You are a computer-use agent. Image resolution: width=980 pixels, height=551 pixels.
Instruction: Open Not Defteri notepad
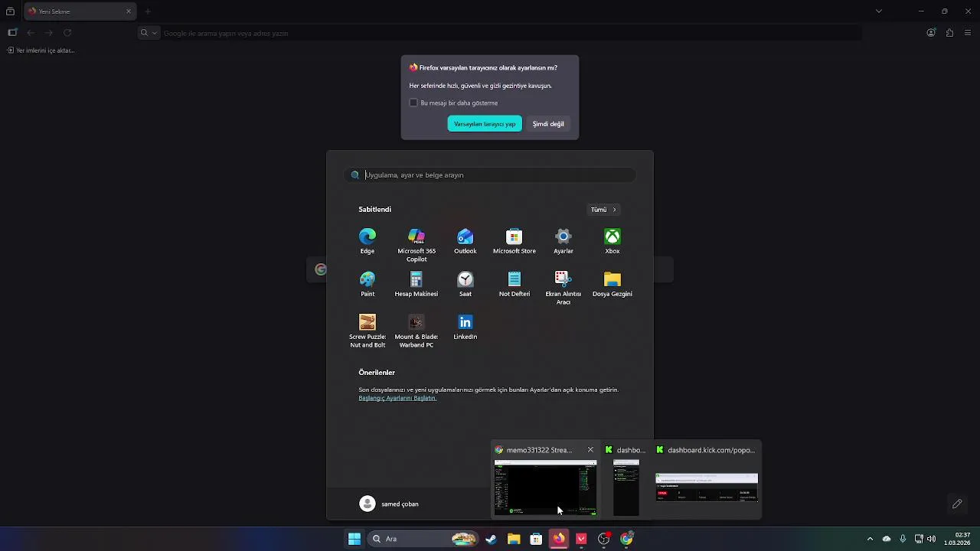point(514,284)
